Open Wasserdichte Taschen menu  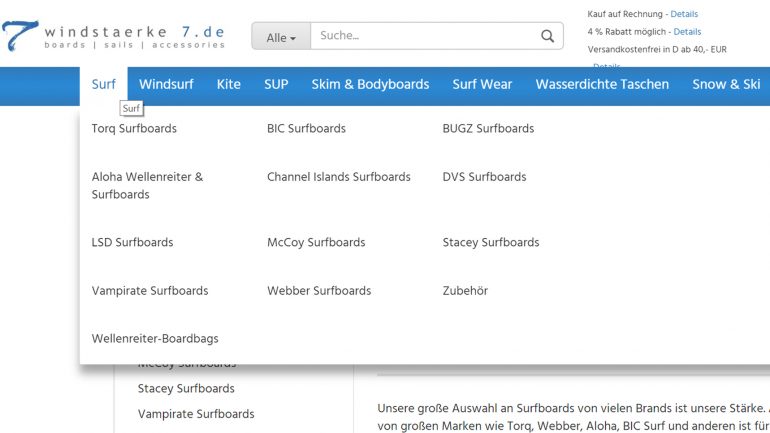[x=602, y=84]
